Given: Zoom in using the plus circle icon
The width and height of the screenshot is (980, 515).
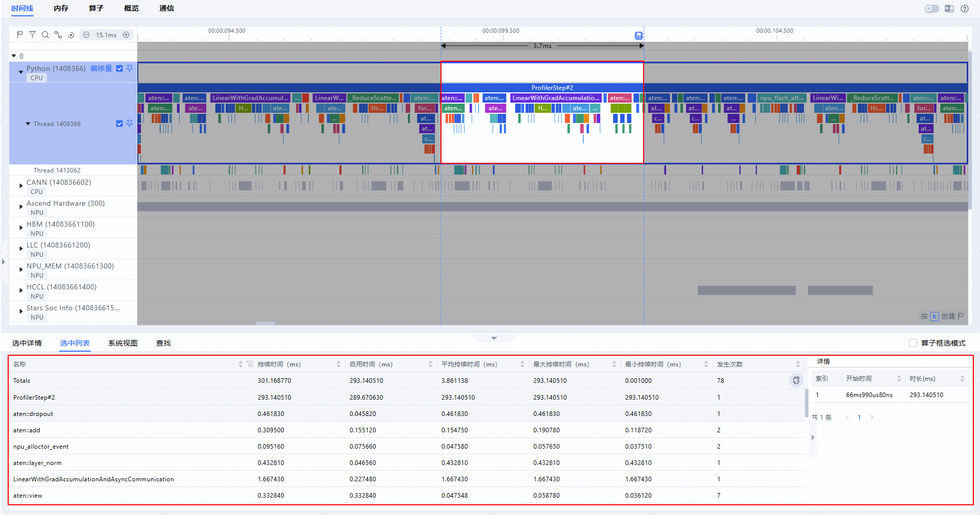Looking at the screenshot, I should pos(126,35).
